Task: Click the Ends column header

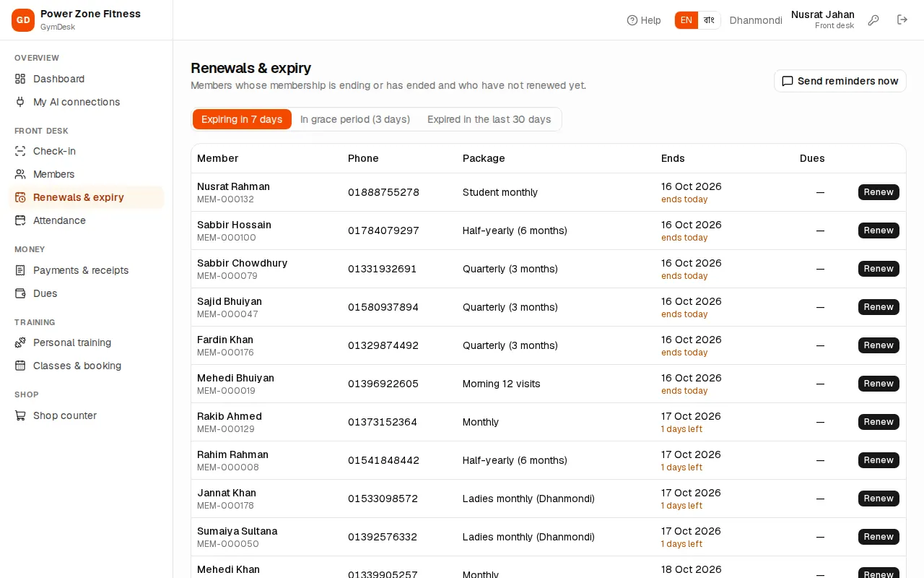Action: pos(673,158)
